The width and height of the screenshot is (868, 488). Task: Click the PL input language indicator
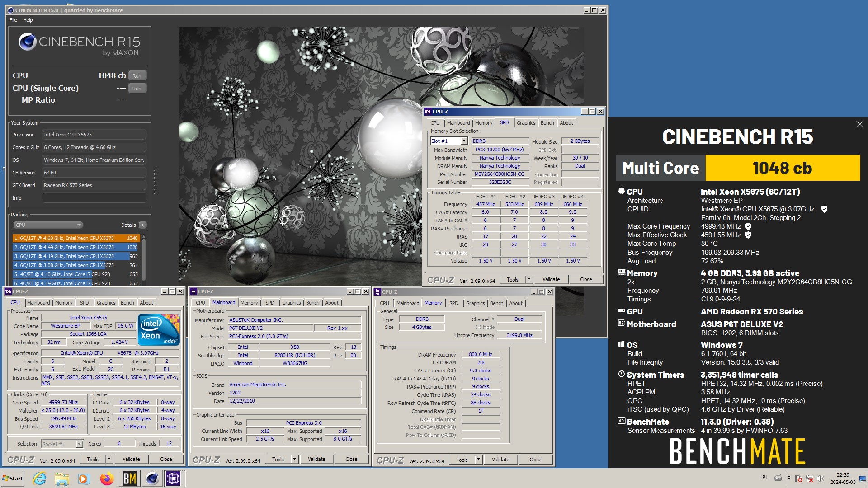click(x=765, y=478)
